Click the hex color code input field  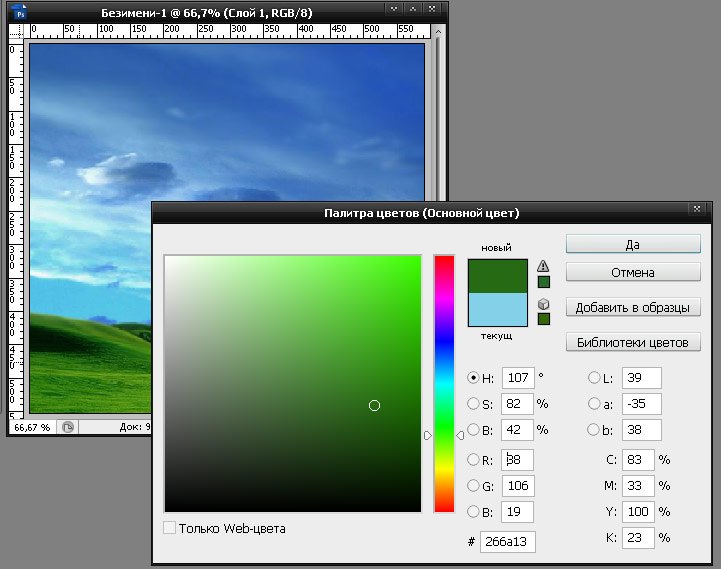click(508, 541)
